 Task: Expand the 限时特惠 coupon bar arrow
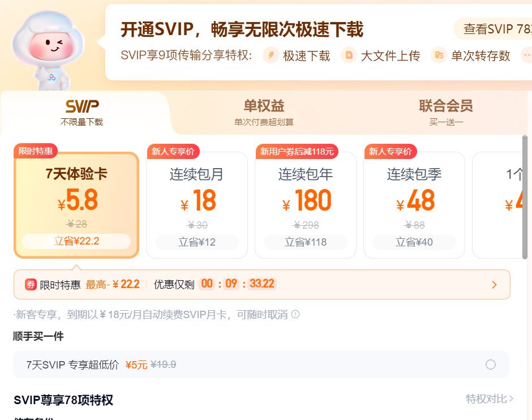point(494,284)
